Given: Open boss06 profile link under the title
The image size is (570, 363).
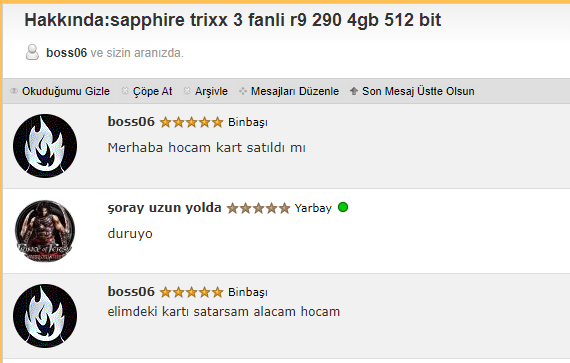Looking at the screenshot, I should click(x=67, y=53).
